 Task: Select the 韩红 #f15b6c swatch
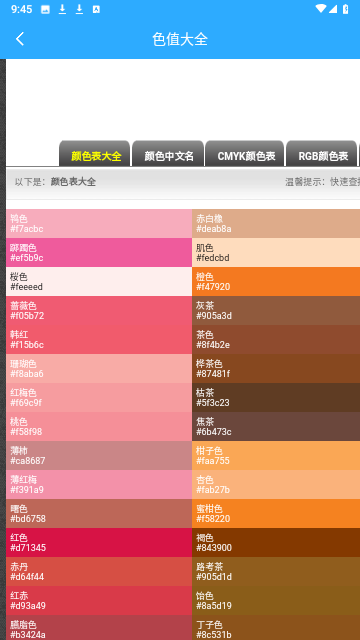click(99, 340)
